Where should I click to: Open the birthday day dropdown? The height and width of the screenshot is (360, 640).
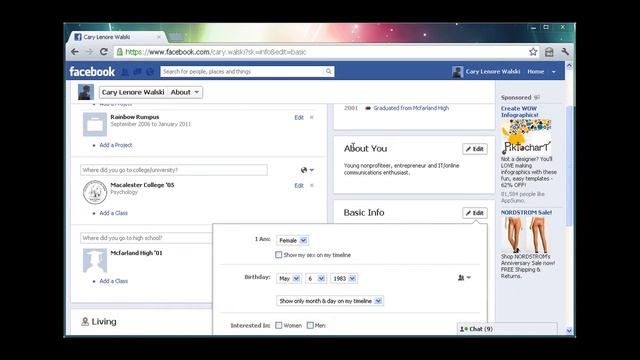(316, 278)
